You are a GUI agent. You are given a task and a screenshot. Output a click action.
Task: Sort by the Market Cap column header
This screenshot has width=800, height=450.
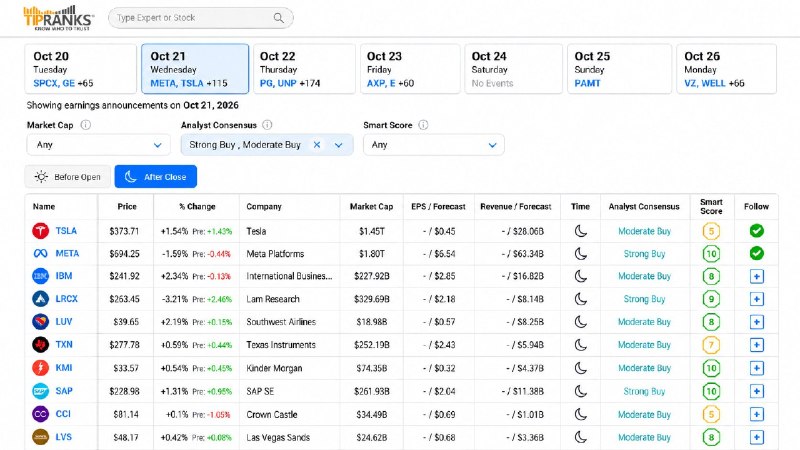pyautogui.click(x=371, y=207)
